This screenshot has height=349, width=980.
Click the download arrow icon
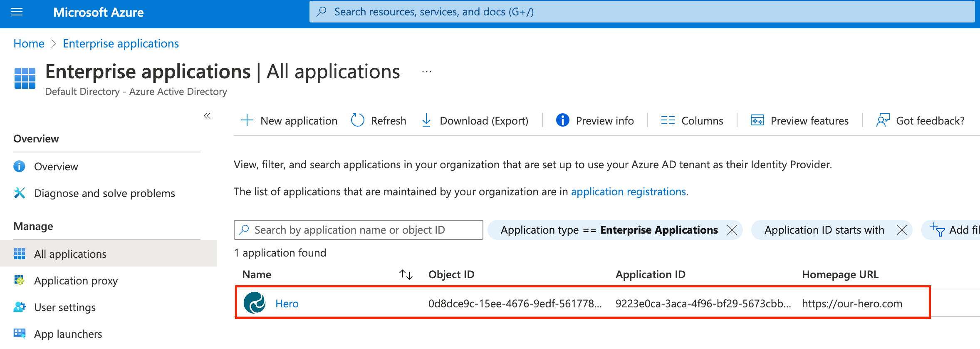point(426,120)
